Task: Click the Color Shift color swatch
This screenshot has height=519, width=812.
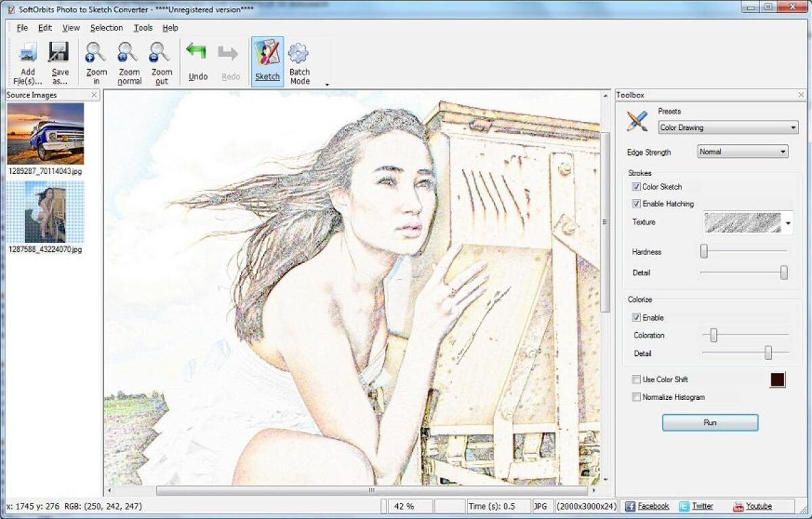Action: (x=777, y=380)
